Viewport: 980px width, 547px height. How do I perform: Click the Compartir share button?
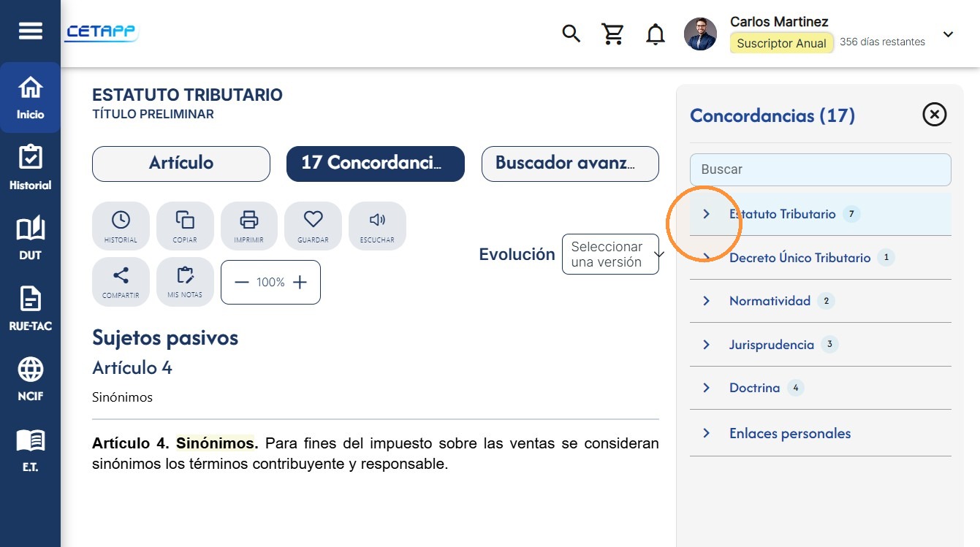(x=121, y=282)
